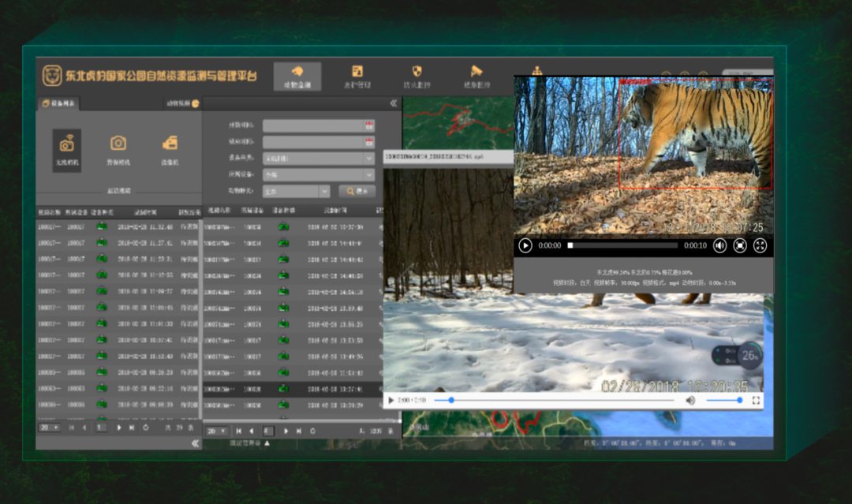
Task: Click the left table vertical scrollbar
Action: (x=201, y=319)
